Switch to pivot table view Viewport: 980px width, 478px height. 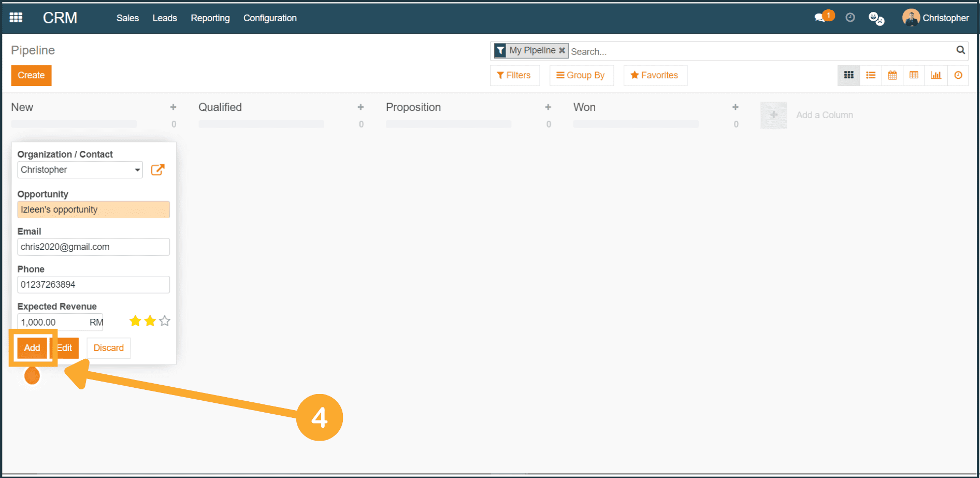(x=914, y=75)
